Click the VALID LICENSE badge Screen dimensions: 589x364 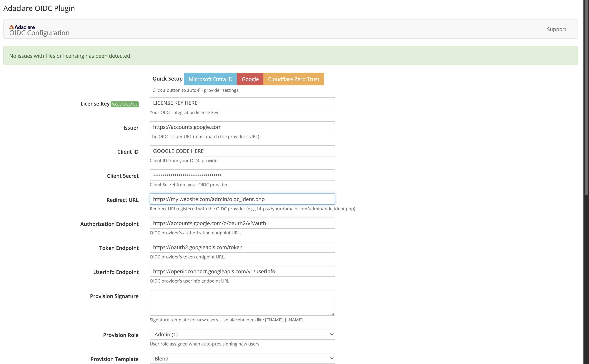(x=125, y=104)
